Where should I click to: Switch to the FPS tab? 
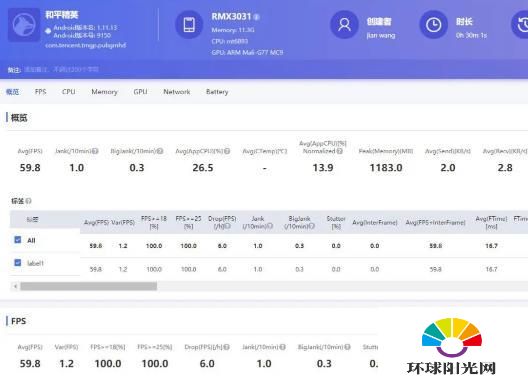(x=40, y=92)
